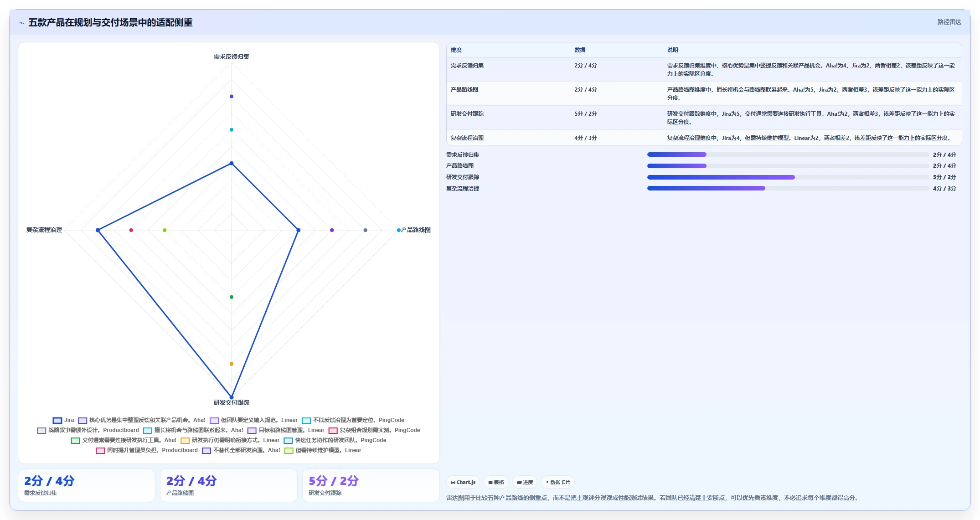Screen dimensions: 980x520
Task: Click the 5分 / 2分 value beside the progress bar
Action: click(944, 177)
